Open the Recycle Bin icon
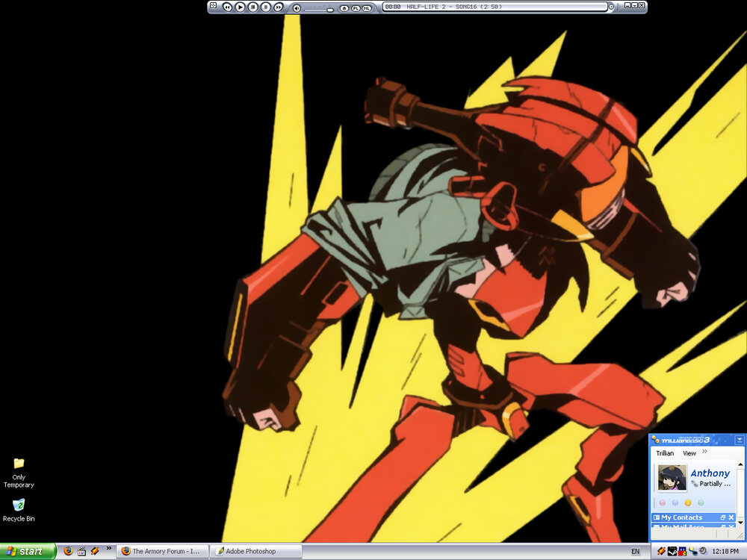The width and height of the screenshot is (747, 560). pos(19,505)
